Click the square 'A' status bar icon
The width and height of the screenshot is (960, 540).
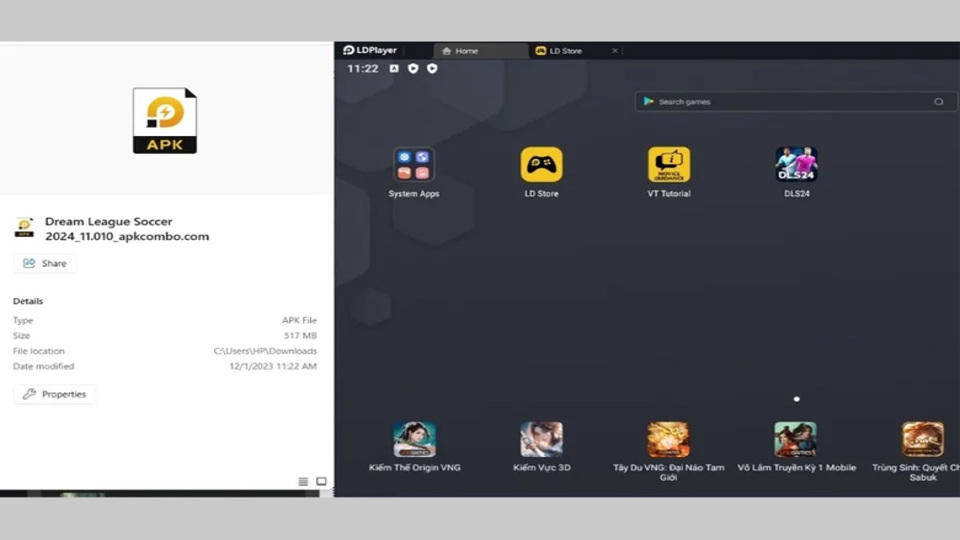click(394, 69)
